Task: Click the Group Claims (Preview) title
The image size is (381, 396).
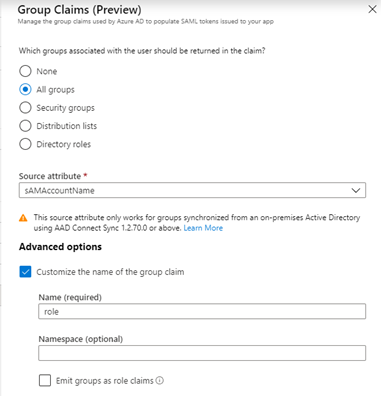Action: tap(79, 10)
